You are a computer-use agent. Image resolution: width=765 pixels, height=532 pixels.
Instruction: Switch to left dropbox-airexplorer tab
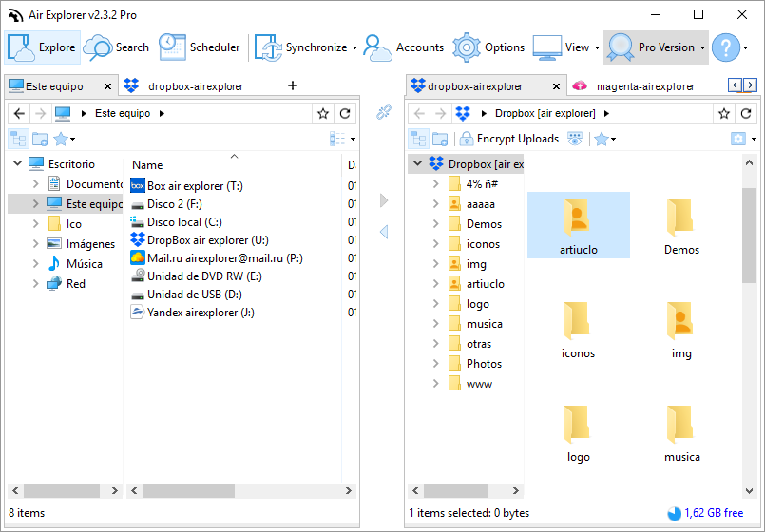click(194, 85)
